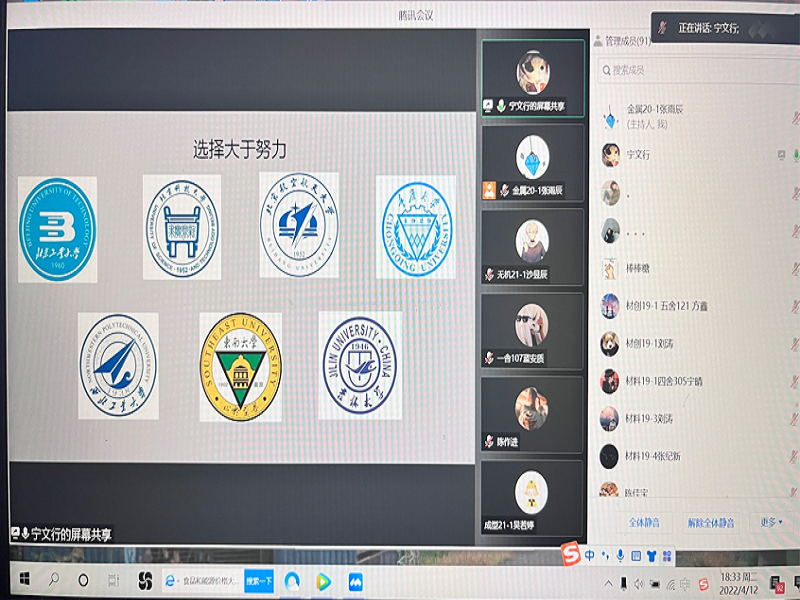
Task: Open the Windows Start menu
Action: coord(24,579)
